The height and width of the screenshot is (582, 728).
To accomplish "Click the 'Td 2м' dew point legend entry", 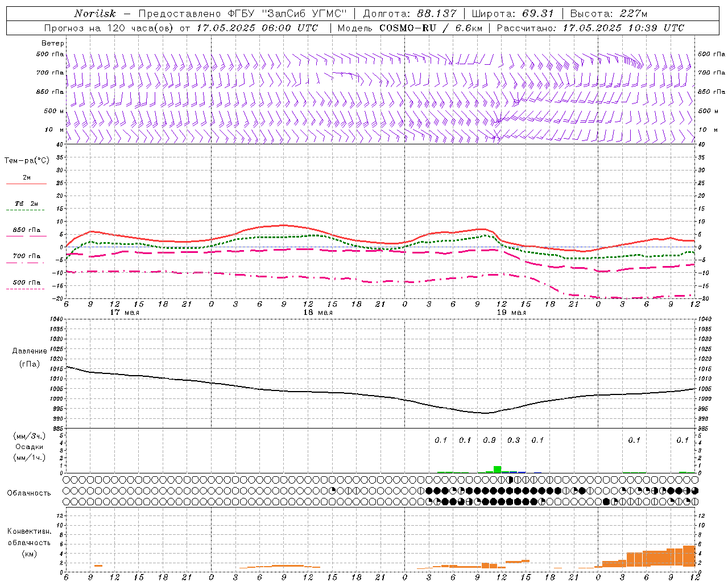I will 27,203.
